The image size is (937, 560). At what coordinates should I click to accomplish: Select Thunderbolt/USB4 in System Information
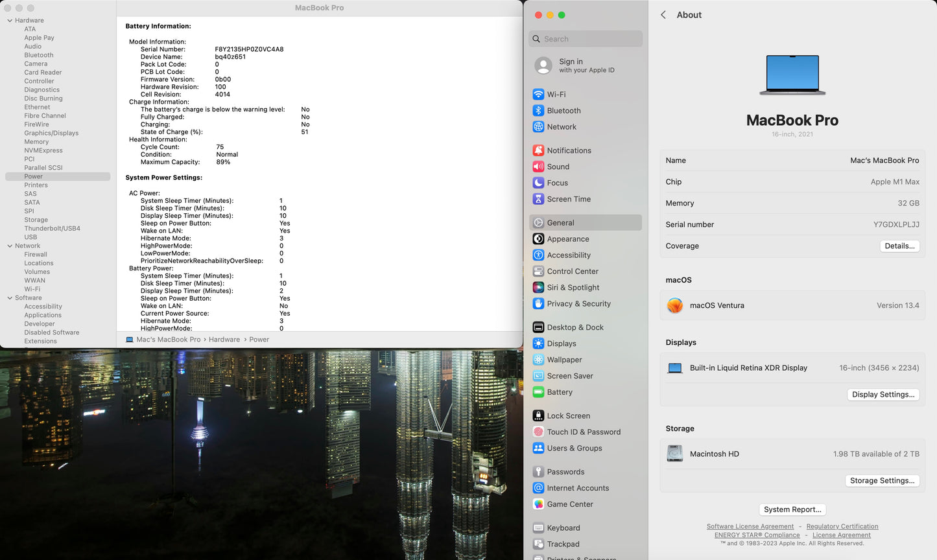pyautogui.click(x=53, y=228)
